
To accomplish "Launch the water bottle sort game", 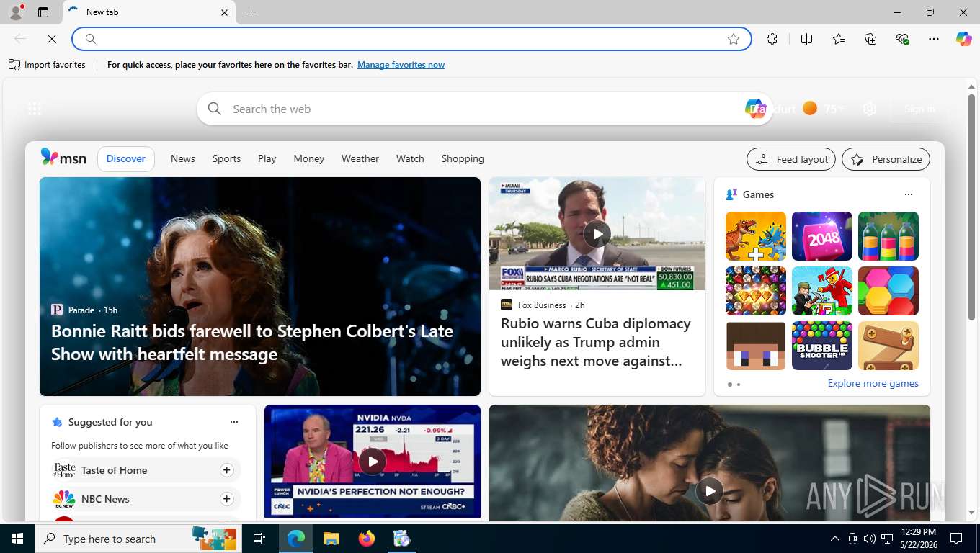I will point(888,236).
